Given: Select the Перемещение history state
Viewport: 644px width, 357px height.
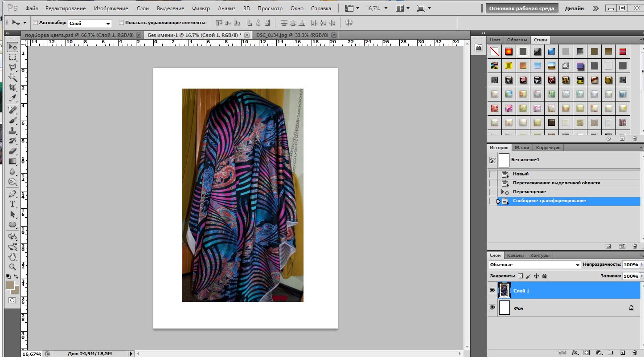Looking at the screenshot, I should pyautogui.click(x=529, y=192).
